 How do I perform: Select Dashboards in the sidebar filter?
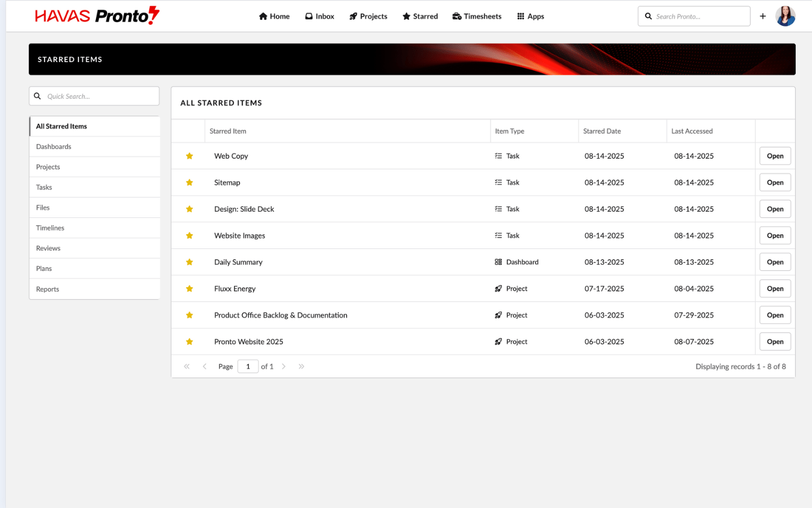tap(54, 147)
